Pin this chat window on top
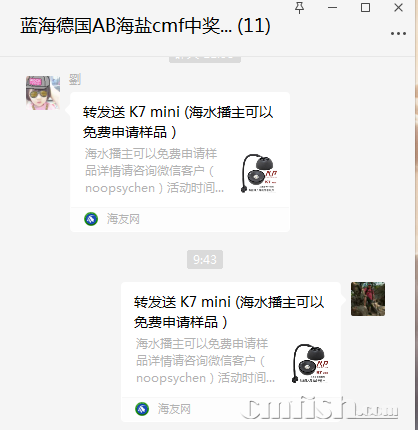This screenshot has height=430, width=418. (x=299, y=8)
